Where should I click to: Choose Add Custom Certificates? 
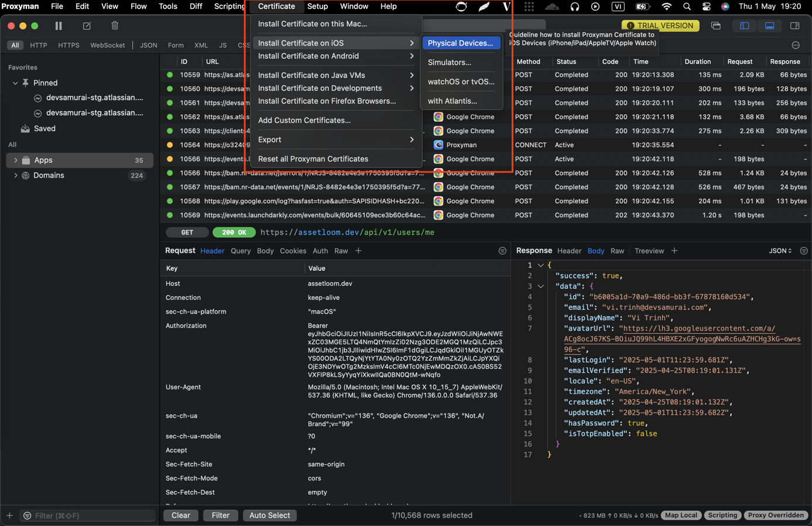(x=304, y=120)
